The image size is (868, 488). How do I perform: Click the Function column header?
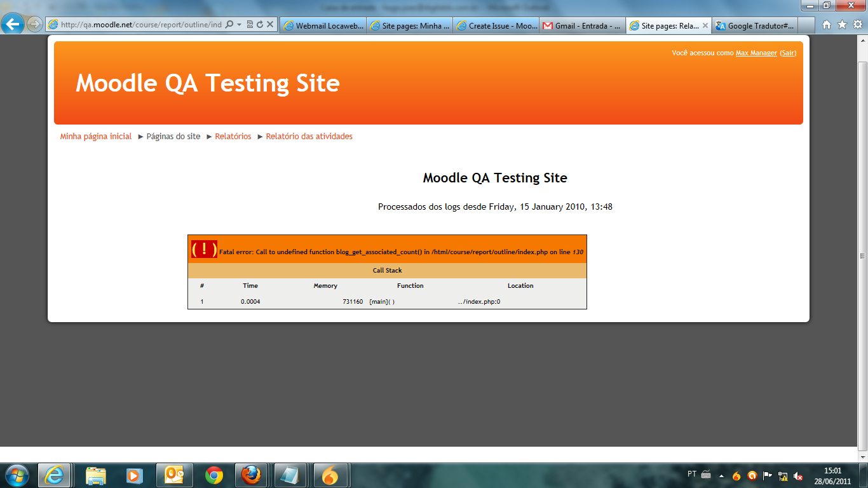point(410,286)
